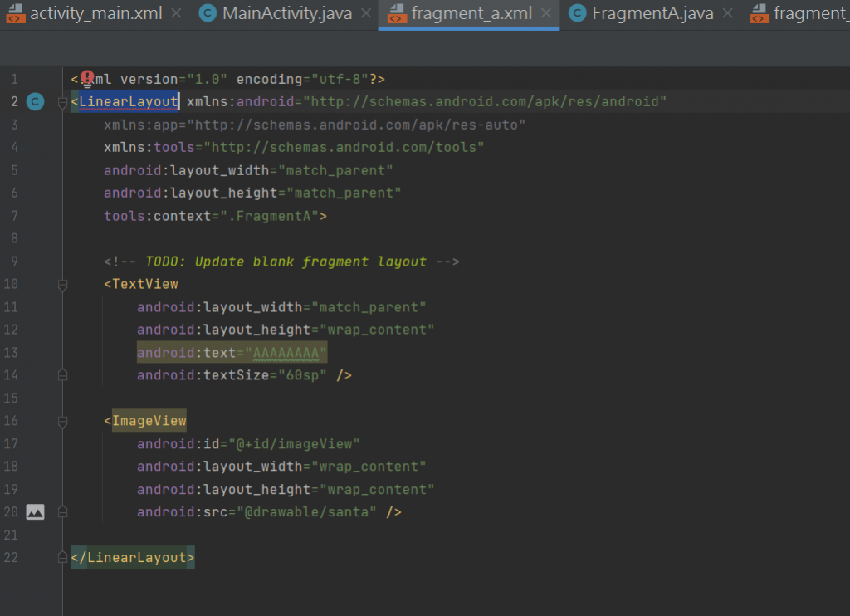Click the santa image preview gutter icon
The width and height of the screenshot is (850, 616).
click(x=35, y=512)
